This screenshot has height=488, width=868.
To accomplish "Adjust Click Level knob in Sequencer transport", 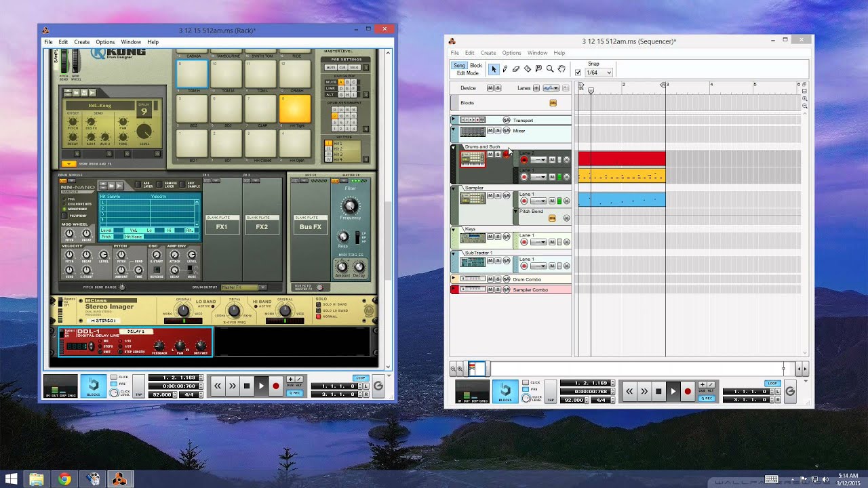I will [x=526, y=399].
